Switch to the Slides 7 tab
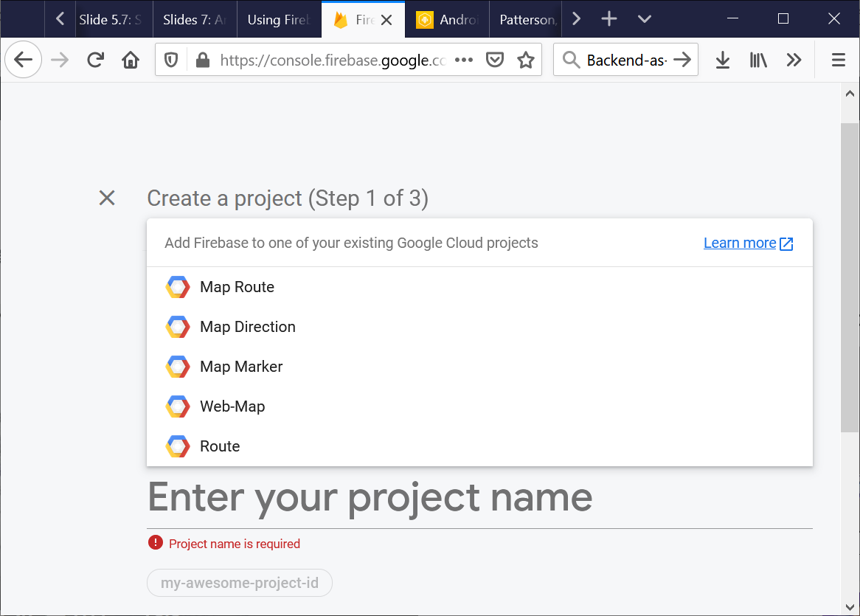The image size is (860, 616). tap(195, 20)
